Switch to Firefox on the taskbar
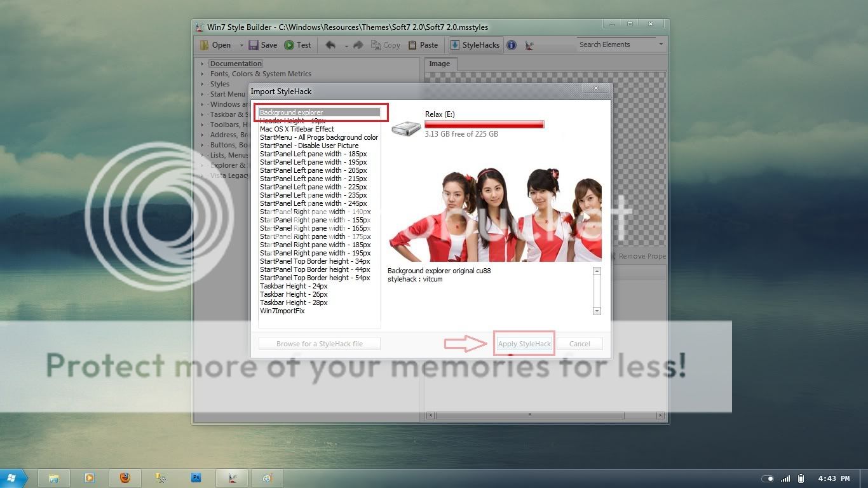The image size is (868, 488). pyautogui.click(x=125, y=478)
